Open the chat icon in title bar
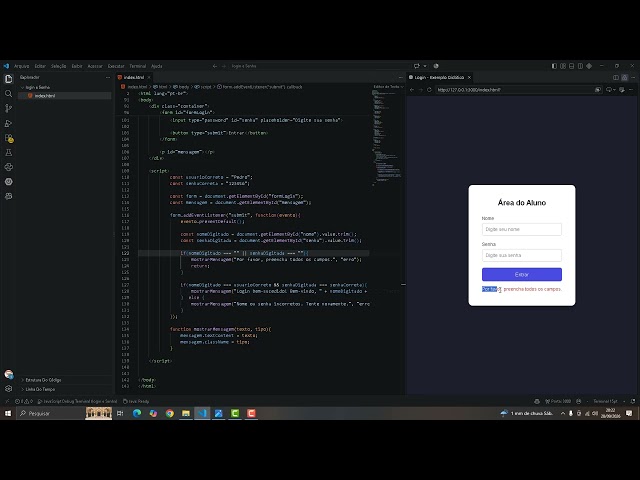Screen dimensions: 640x480 pos(416,66)
